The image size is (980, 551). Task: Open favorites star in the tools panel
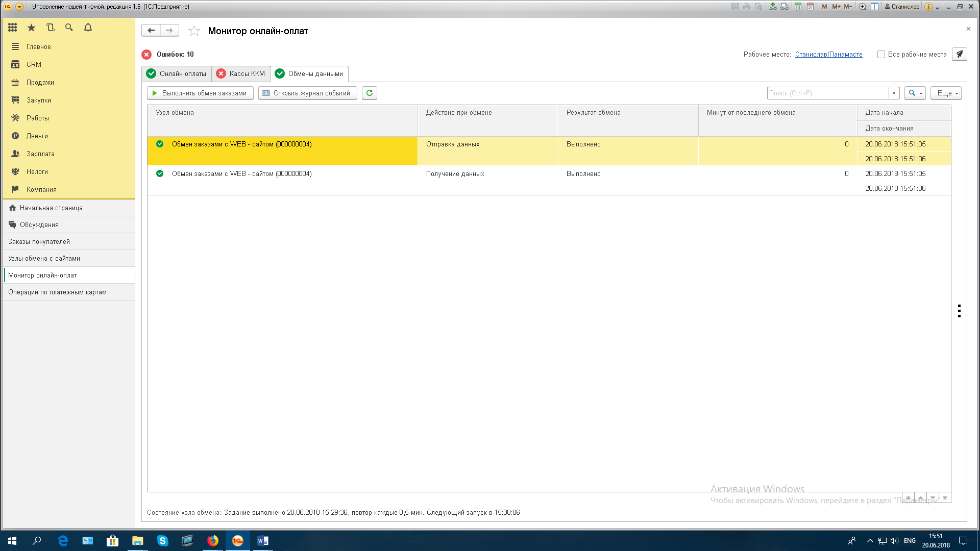tap(31, 28)
